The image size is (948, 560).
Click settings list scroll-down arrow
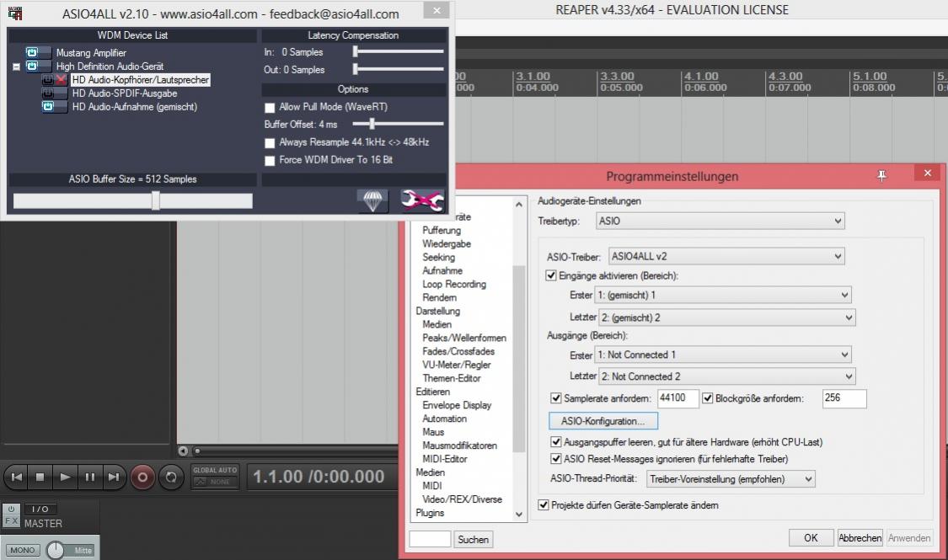pos(519,515)
